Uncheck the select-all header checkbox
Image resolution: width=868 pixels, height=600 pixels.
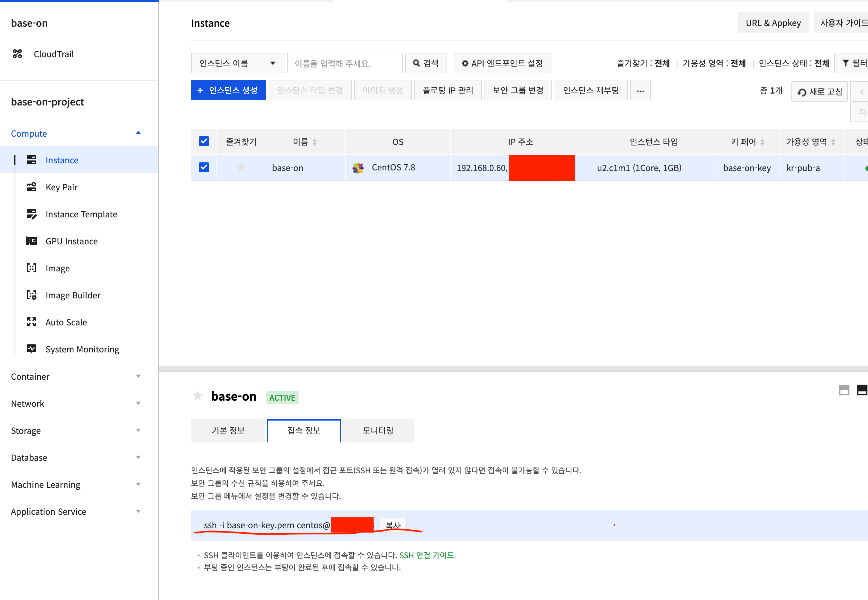[x=204, y=141]
